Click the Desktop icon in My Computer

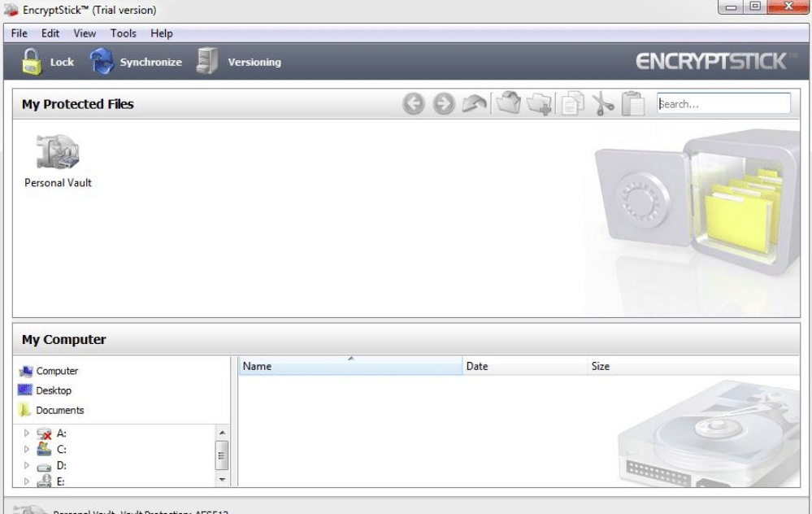(x=25, y=390)
